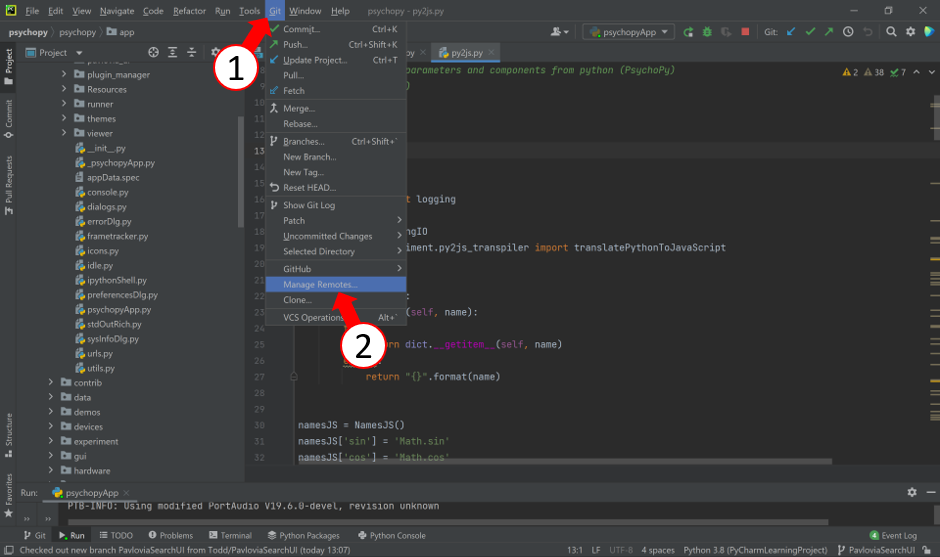Open the Commit side tool window

pos(8,119)
